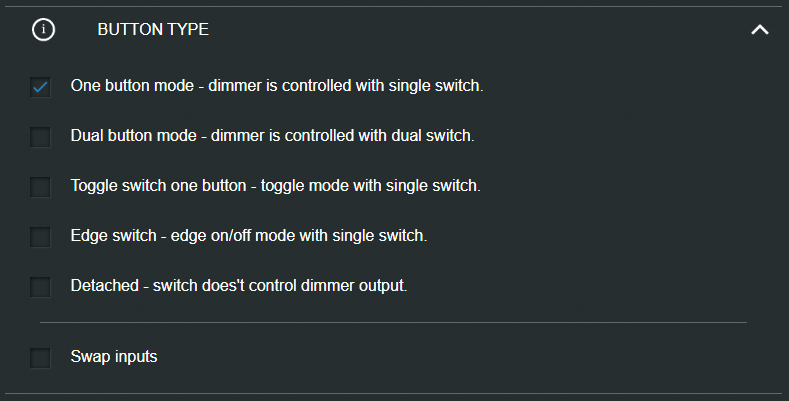Click the BUTTON TYPE section title

coord(153,30)
